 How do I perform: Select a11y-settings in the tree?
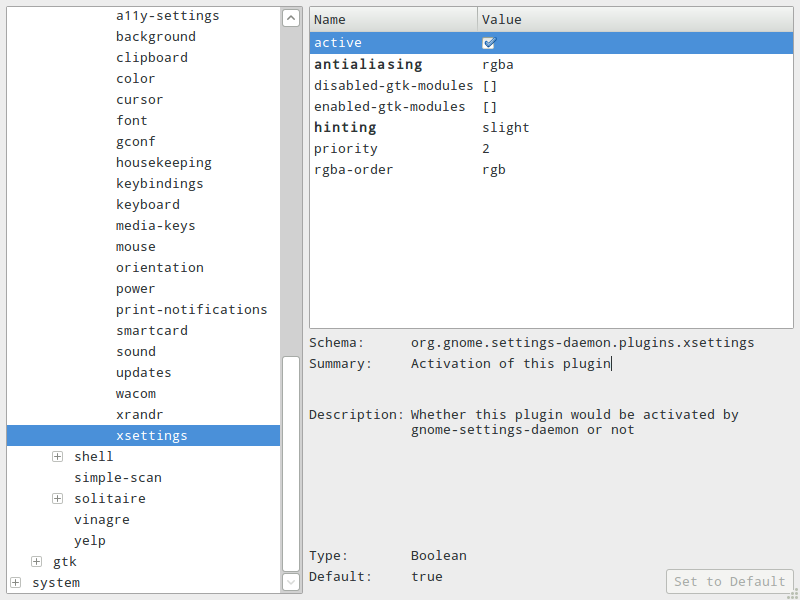point(168,16)
